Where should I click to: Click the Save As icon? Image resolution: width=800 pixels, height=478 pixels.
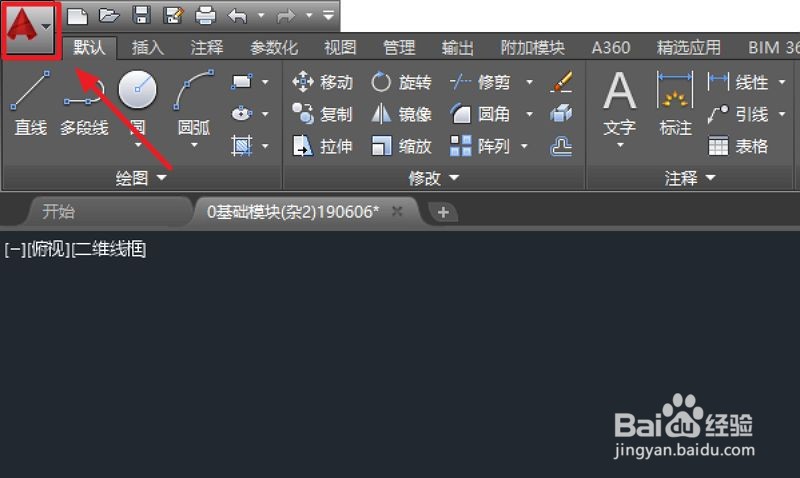(x=173, y=15)
